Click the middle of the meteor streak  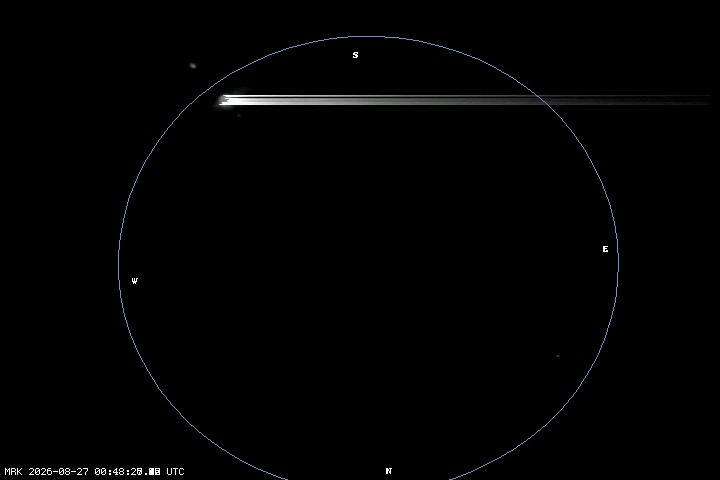click(x=464, y=100)
